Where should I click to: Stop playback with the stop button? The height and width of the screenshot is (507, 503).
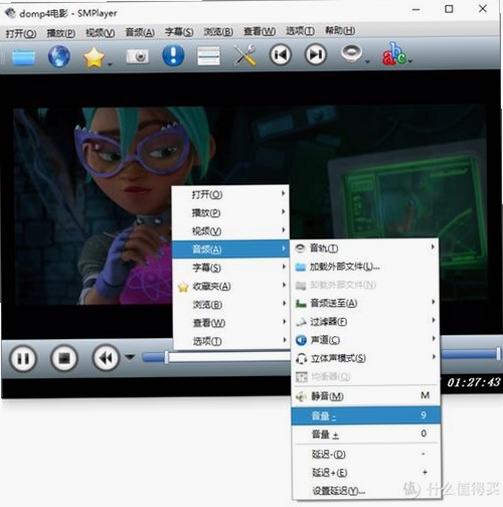pos(64,358)
